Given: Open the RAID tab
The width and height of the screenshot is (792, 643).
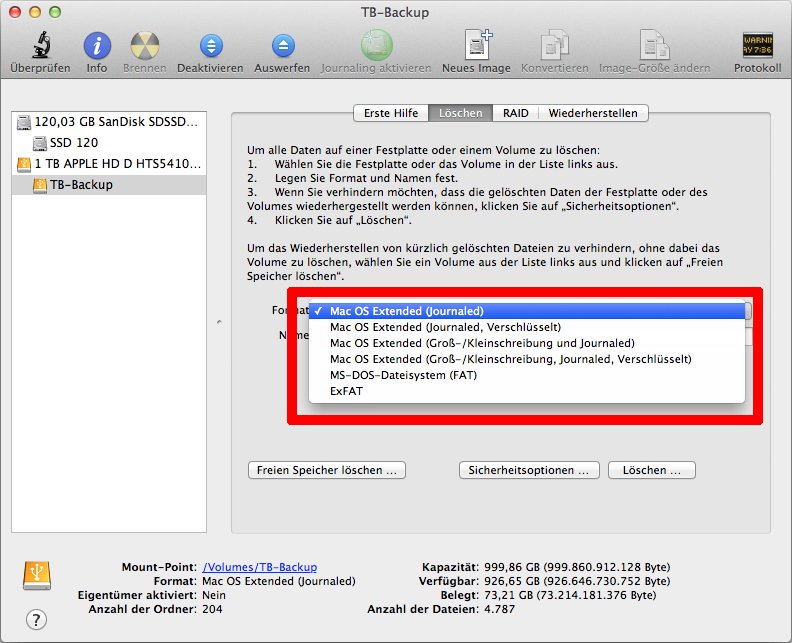Looking at the screenshot, I should point(516,113).
